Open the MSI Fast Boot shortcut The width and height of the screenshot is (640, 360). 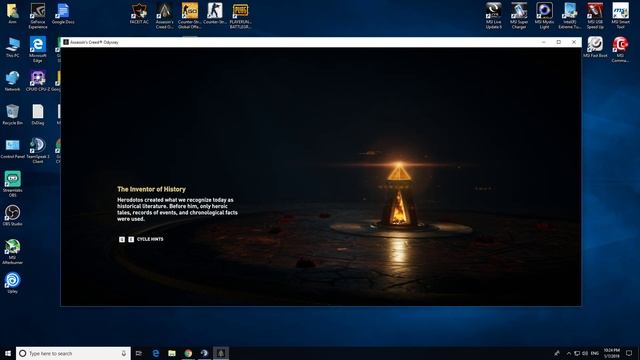pos(595,47)
